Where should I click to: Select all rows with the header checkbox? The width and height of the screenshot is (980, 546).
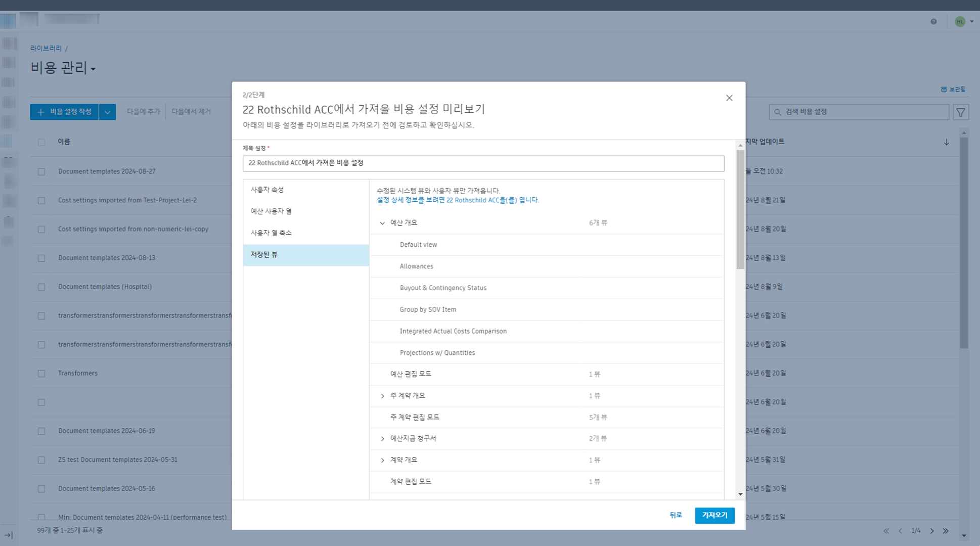coord(41,142)
